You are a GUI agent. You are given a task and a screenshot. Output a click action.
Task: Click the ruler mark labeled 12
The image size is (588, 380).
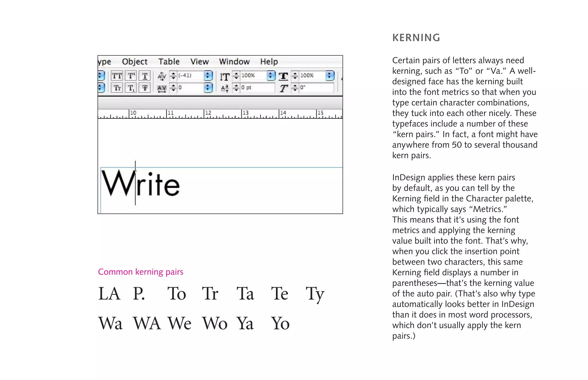point(208,113)
